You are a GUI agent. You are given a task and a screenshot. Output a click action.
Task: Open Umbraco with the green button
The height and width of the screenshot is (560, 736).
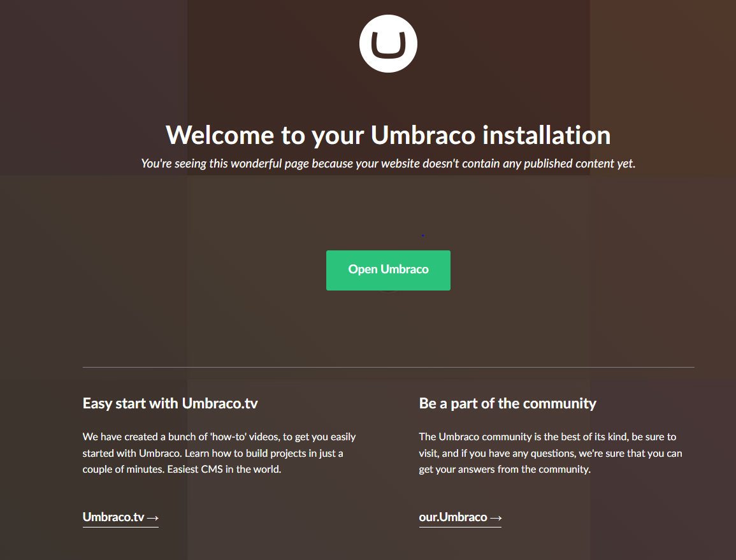tap(388, 270)
